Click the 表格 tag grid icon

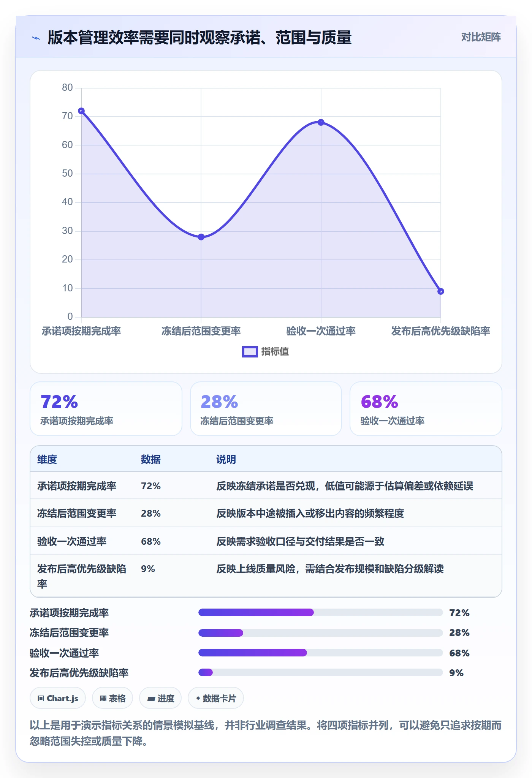click(x=103, y=698)
